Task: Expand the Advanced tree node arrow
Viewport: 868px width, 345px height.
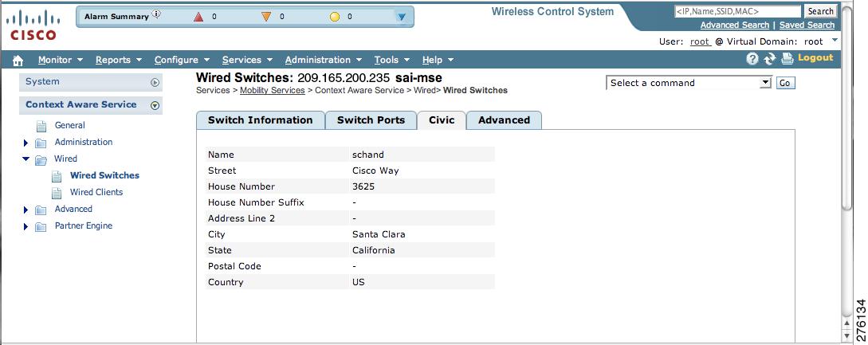Action: pyautogui.click(x=26, y=210)
